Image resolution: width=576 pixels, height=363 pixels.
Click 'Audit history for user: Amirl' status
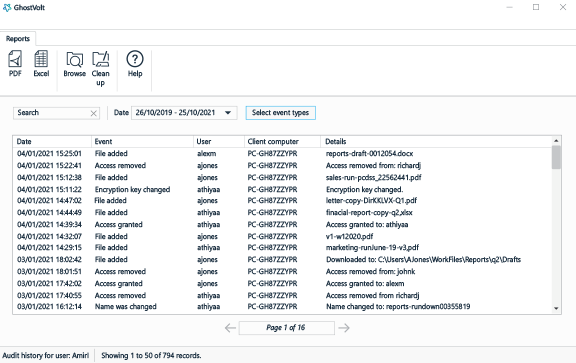point(46,356)
